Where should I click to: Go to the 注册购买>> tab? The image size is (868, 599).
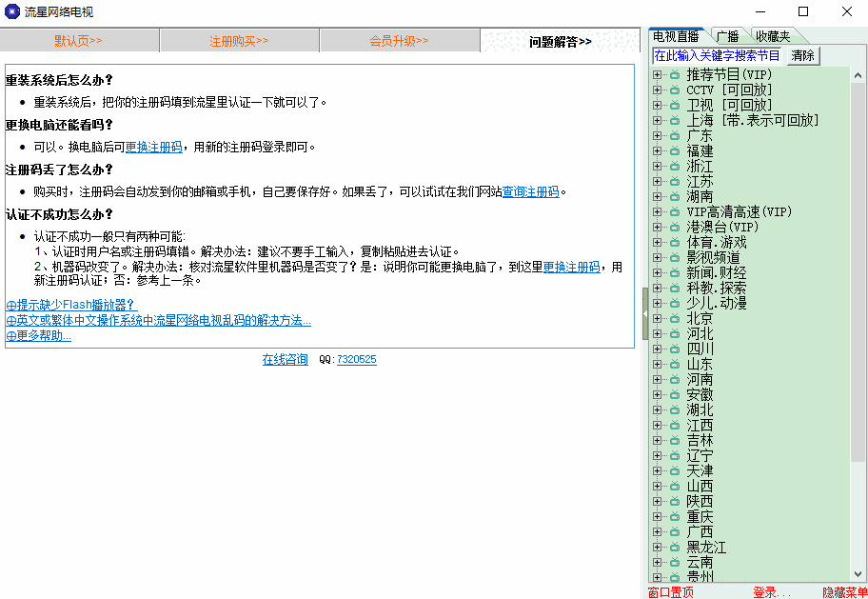point(239,41)
